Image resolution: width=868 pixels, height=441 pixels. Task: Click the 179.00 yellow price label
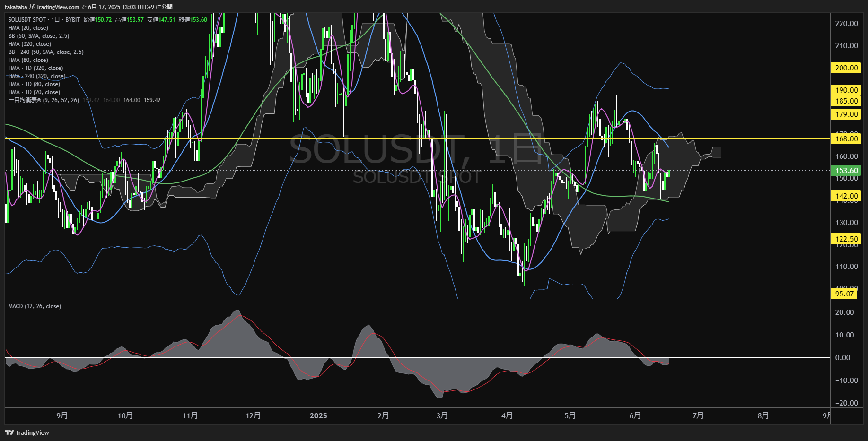846,114
